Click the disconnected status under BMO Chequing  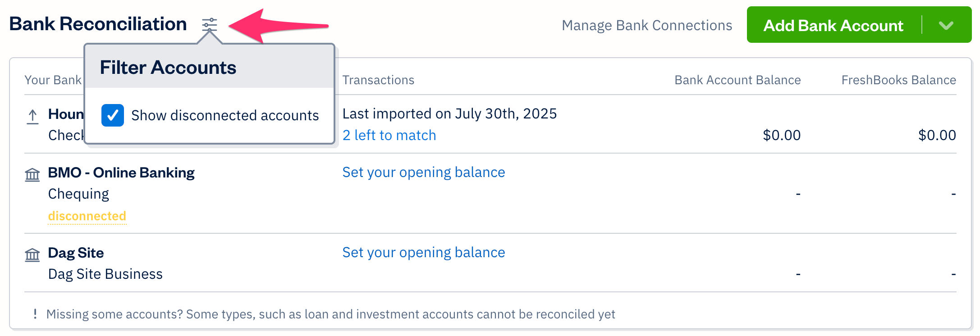click(87, 216)
